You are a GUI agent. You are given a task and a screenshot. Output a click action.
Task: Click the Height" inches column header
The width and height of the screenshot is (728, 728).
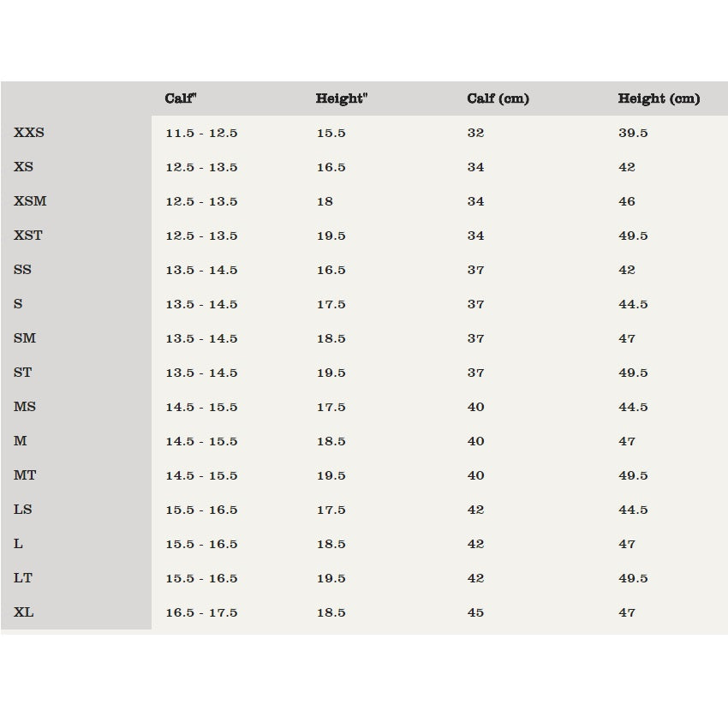pyautogui.click(x=341, y=98)
